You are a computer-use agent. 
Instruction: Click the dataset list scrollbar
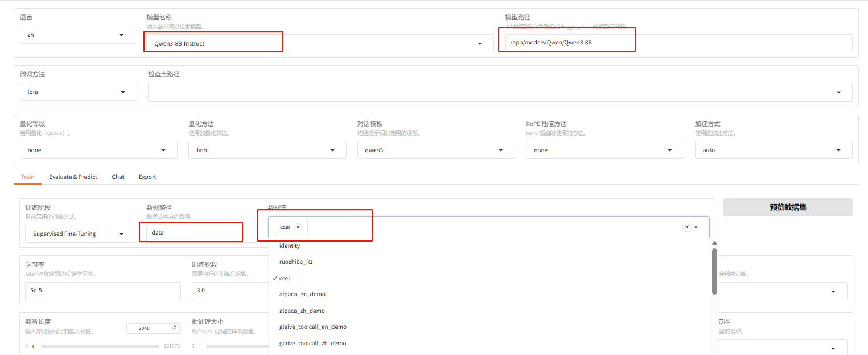(714, 271)
